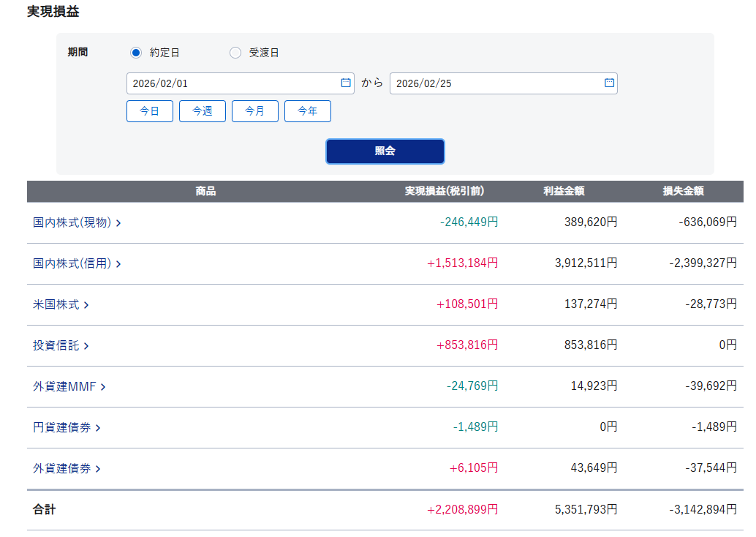This screenshot has height=537, width=756.
Task: Click the 今日 quick range button
Action: [x=150, y=111]
